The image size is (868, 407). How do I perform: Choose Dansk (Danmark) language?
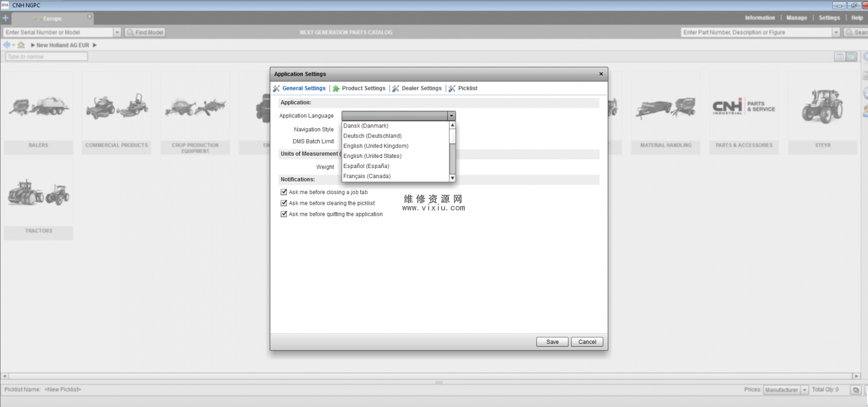click(395, 126)
